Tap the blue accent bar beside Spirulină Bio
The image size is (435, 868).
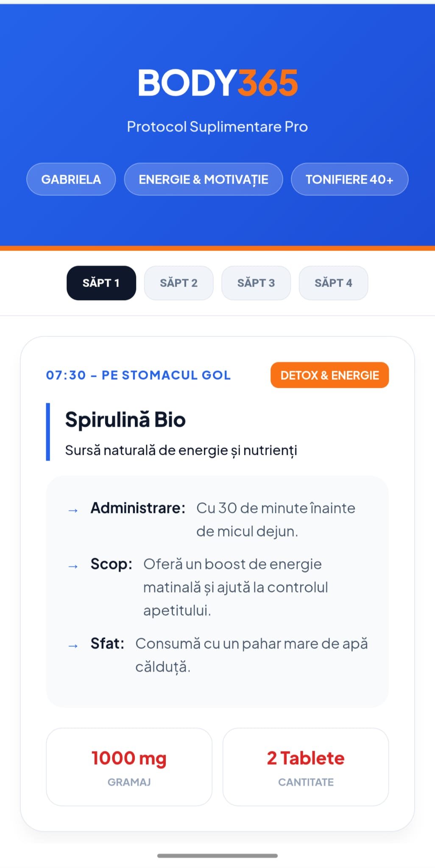point(48,431)
